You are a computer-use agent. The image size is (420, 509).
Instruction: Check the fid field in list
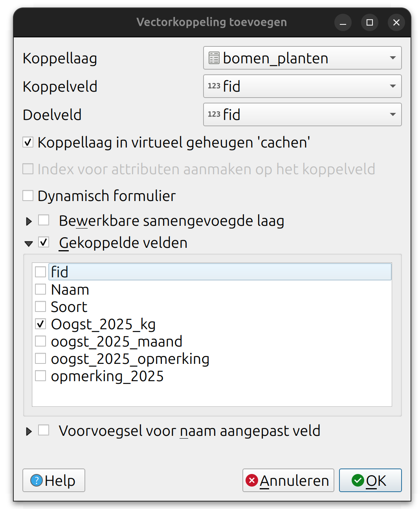pyautogui.click(x=40, y=272)
